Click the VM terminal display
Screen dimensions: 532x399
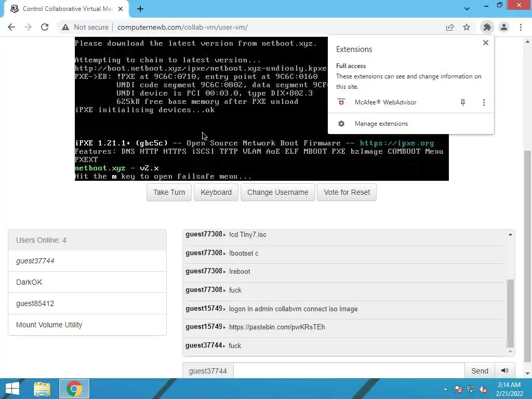coord(262,109)
